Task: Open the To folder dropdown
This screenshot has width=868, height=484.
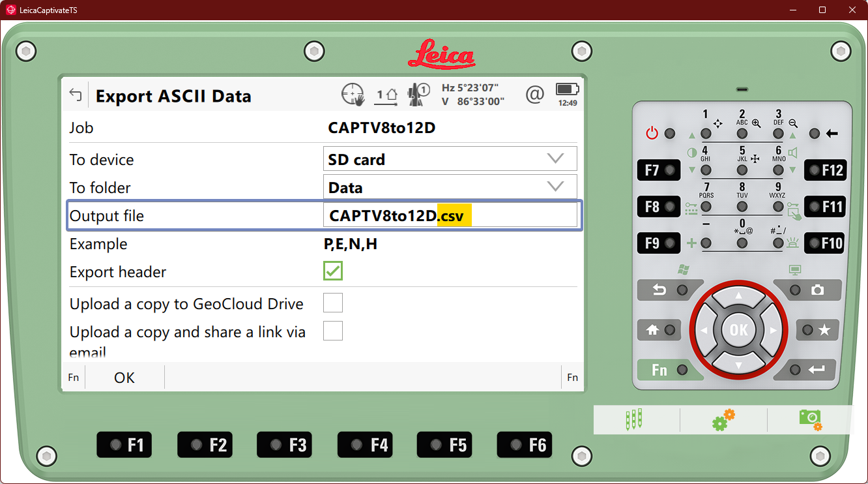Action: click(x=450, y=187)
